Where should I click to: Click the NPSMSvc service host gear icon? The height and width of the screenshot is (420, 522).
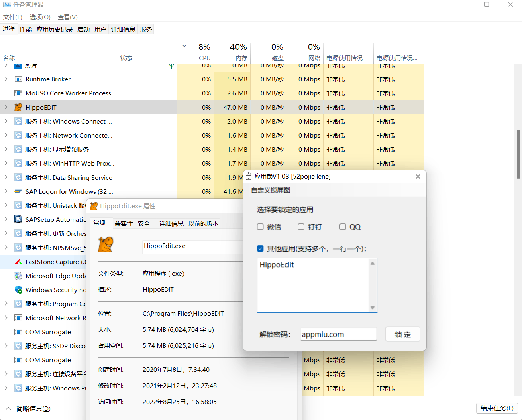click(x=18, y=248)
